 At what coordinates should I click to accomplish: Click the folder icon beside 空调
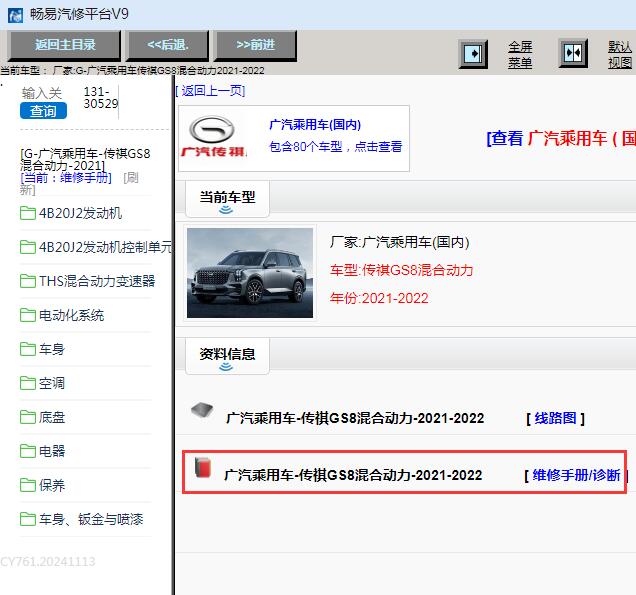coord(28,383)
